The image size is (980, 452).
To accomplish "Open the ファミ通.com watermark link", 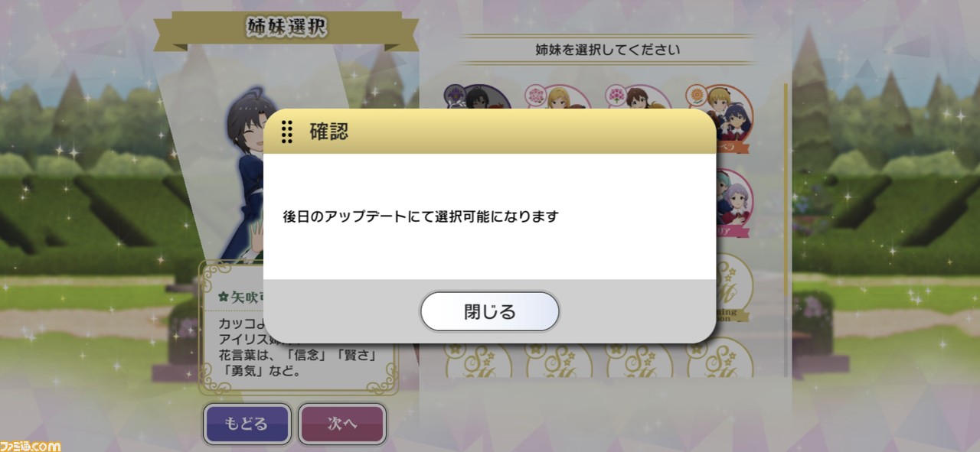I will point(31,444).
